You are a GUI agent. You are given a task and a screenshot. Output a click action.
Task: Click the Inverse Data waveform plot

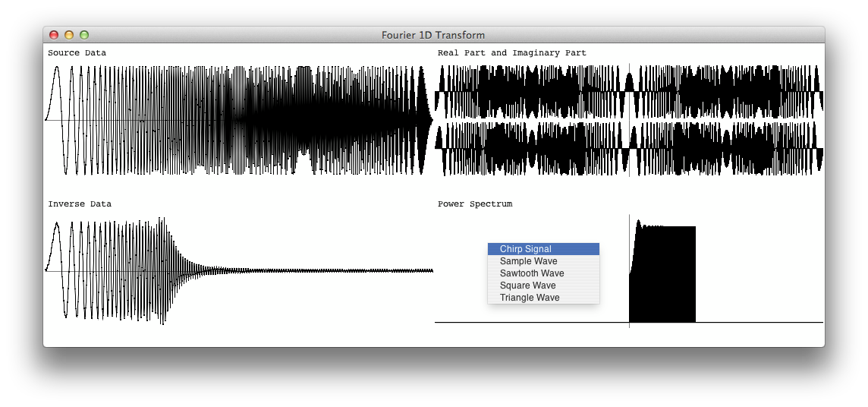click(x=239, y=270)
